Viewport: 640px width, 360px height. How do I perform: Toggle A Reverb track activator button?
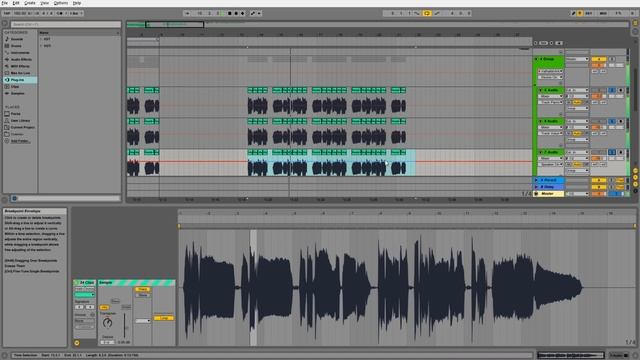pyautogui.click(x=598, y=180)
